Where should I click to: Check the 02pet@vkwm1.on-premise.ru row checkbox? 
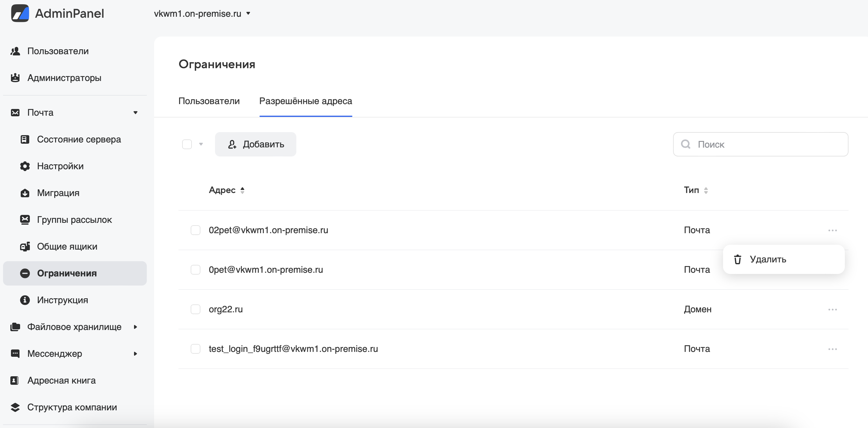coord(196,230)
